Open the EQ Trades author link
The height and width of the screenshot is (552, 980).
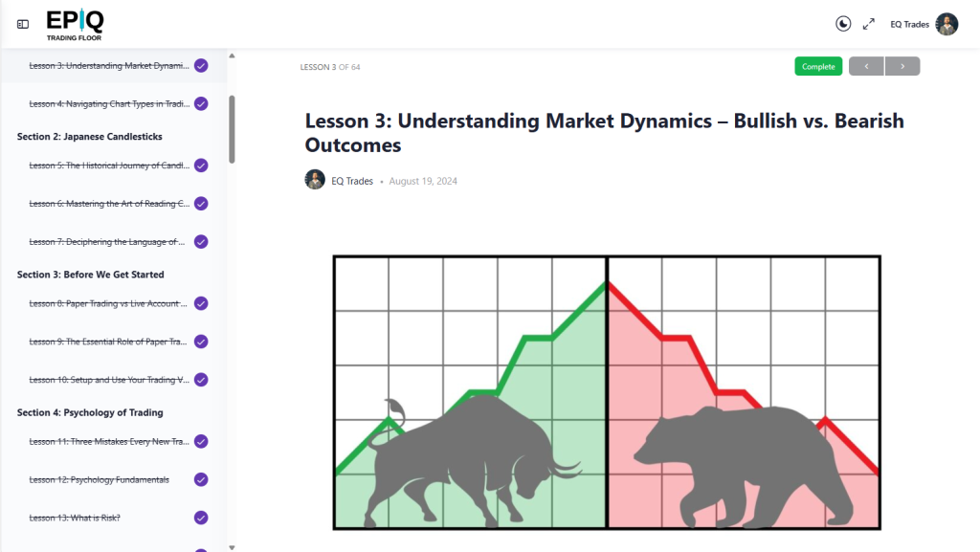(x=352, y=181)
